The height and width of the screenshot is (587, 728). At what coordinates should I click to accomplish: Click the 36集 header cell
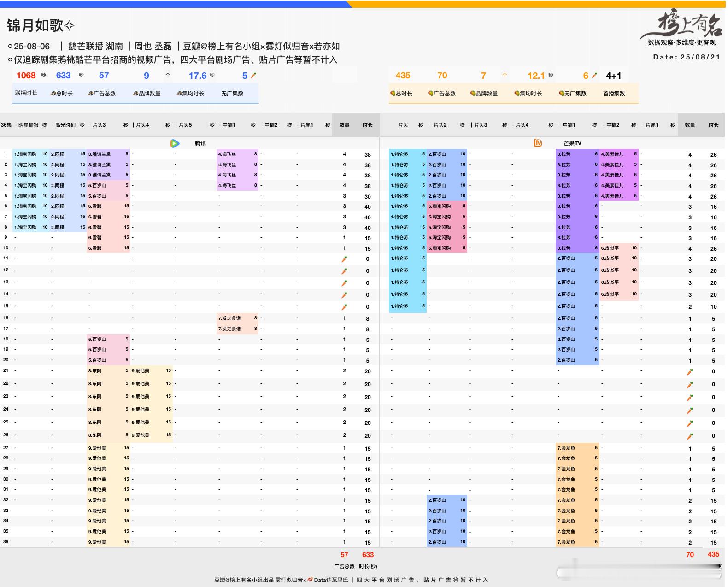pos(6,125)
